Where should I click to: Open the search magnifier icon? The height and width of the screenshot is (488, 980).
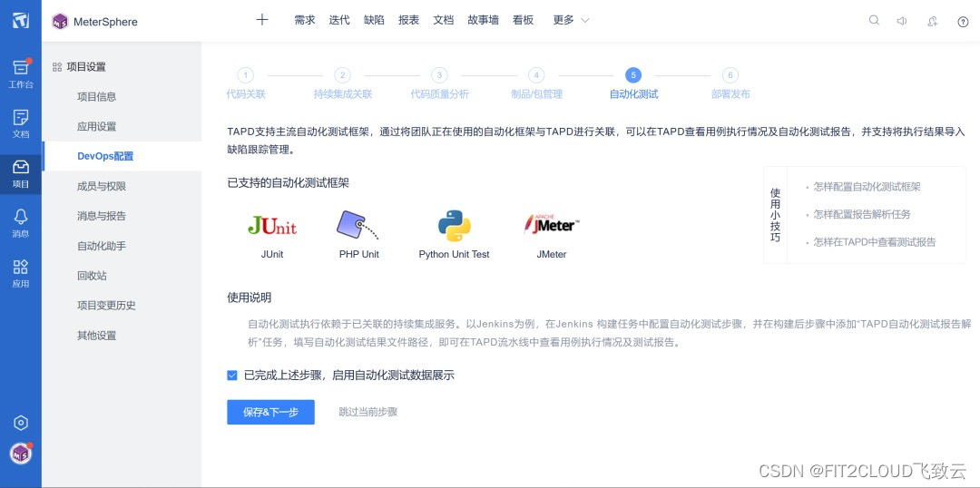(874, 21)
